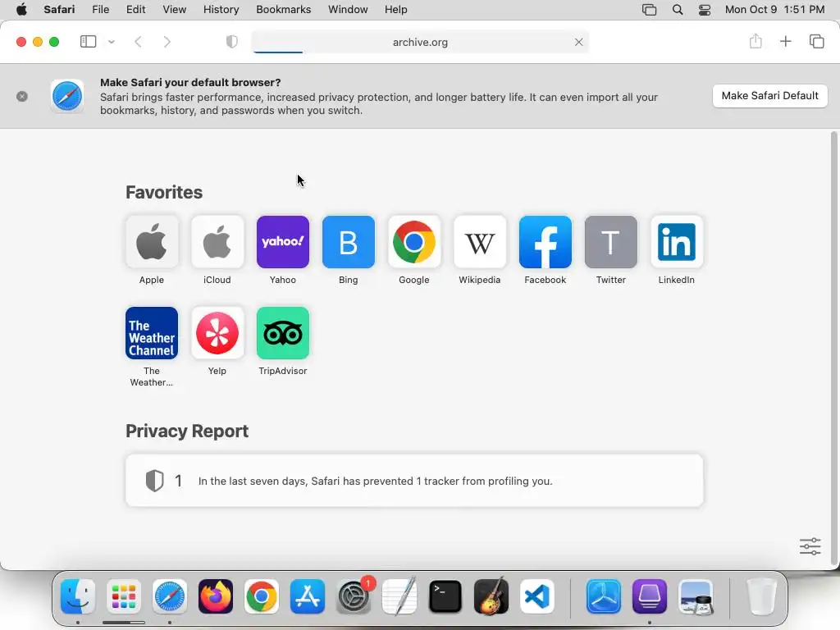Open TestFlight from the Dock

(x=603, y=596)
